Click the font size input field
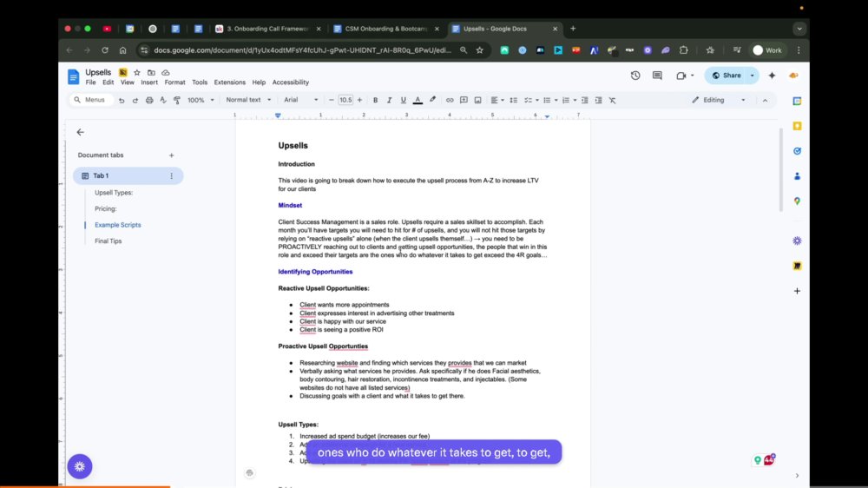The width and height of the screenshot is (868, 488). pos(345,100)
